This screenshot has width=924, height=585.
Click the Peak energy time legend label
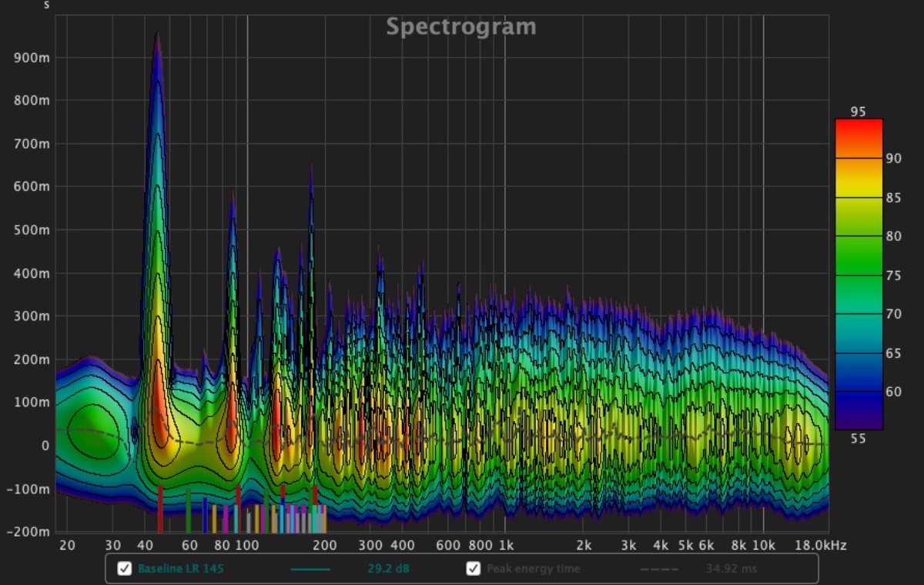pos(533,569)
